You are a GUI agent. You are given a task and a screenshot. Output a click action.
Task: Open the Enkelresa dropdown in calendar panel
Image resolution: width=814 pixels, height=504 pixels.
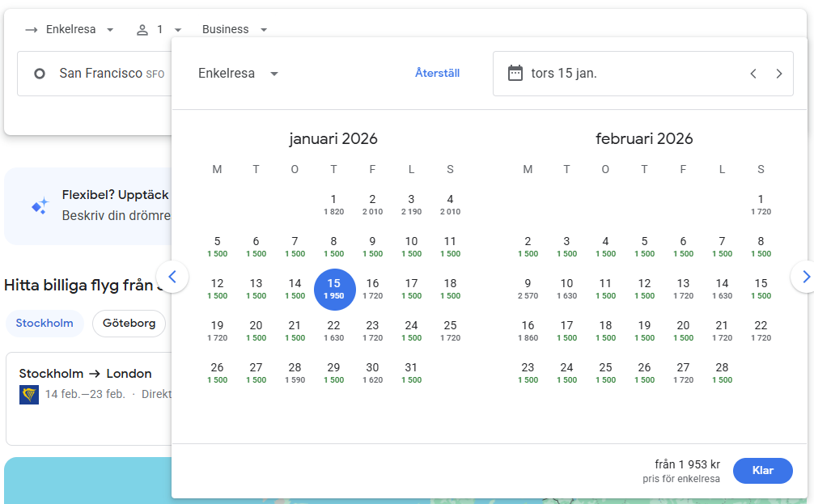[x=238, y=74]
